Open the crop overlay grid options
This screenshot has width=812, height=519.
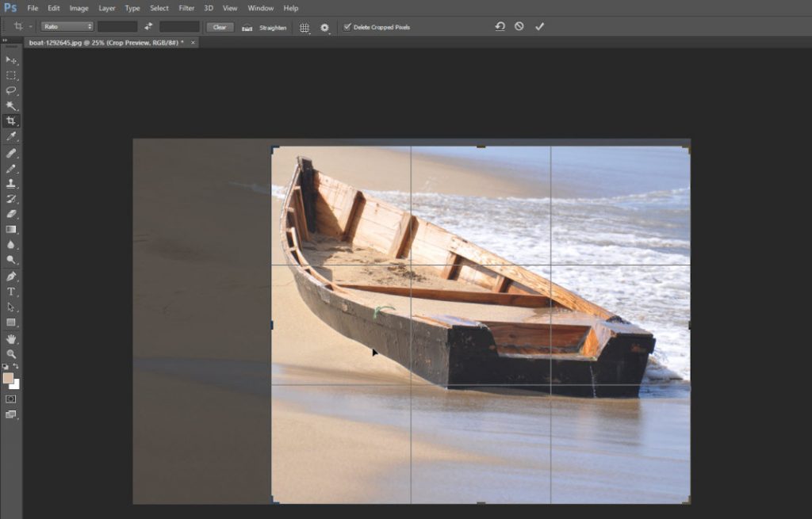[x=304, y=28]
